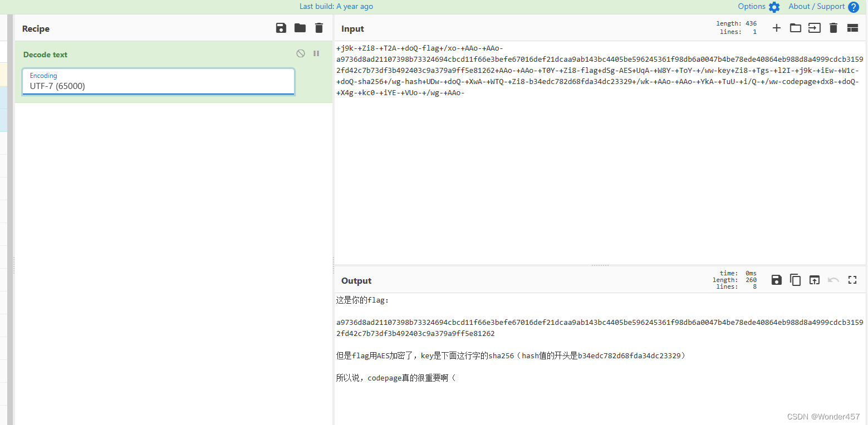Save the current recipe
Image resolution: width=868 pixels, height=425 pixels.
[281, 28]
